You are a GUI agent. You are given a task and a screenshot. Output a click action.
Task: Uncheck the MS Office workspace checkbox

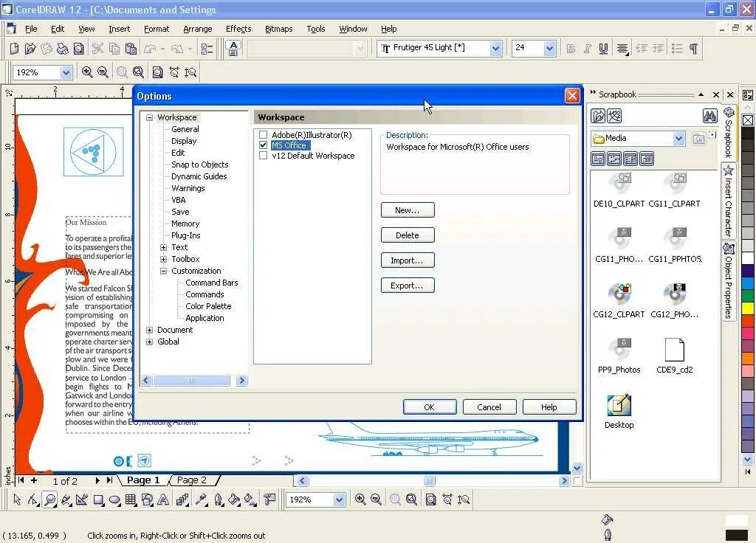tap(264, 145)
